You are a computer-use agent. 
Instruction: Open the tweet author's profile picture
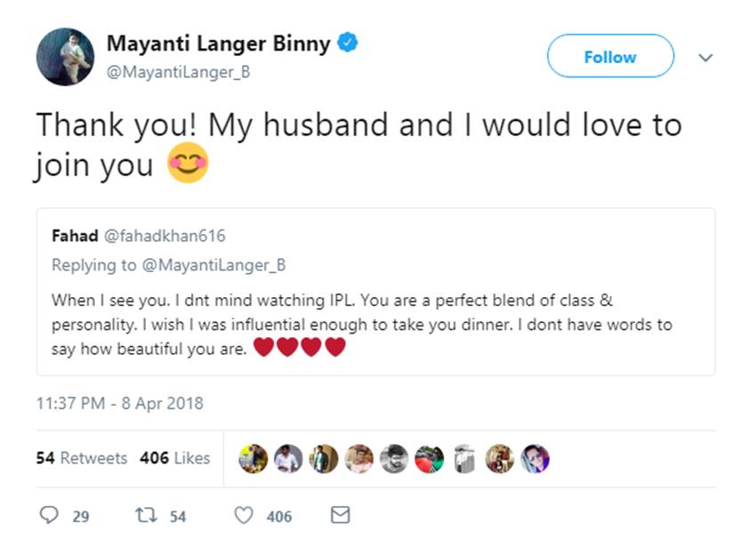(65, 56)
